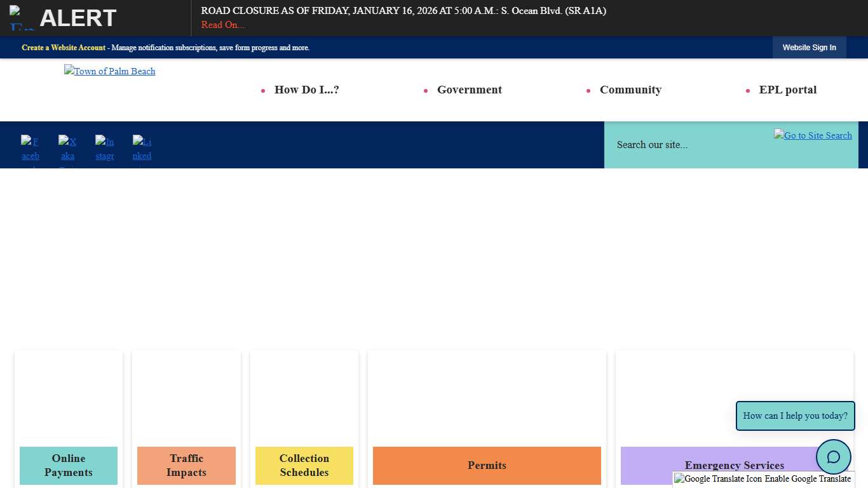Click the Town of Palm Beach logo
Viewport: 868px width, 488px height.
110,71
